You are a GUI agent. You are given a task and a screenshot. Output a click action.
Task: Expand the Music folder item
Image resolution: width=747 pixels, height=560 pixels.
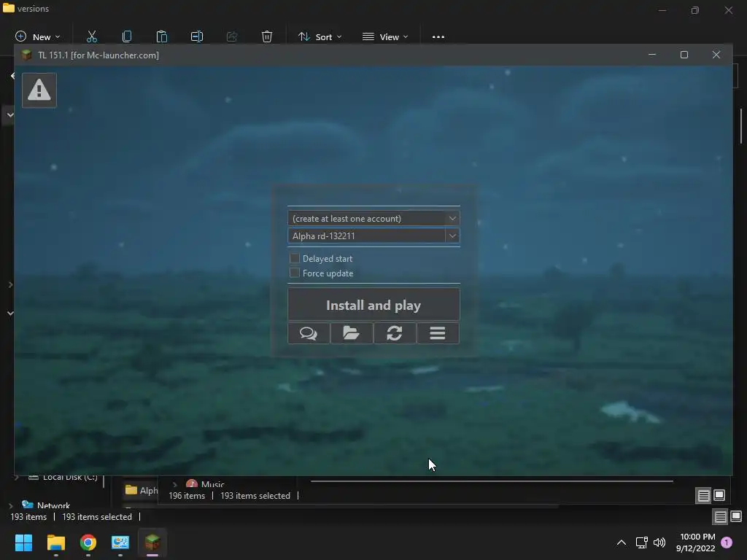(175, 484)
